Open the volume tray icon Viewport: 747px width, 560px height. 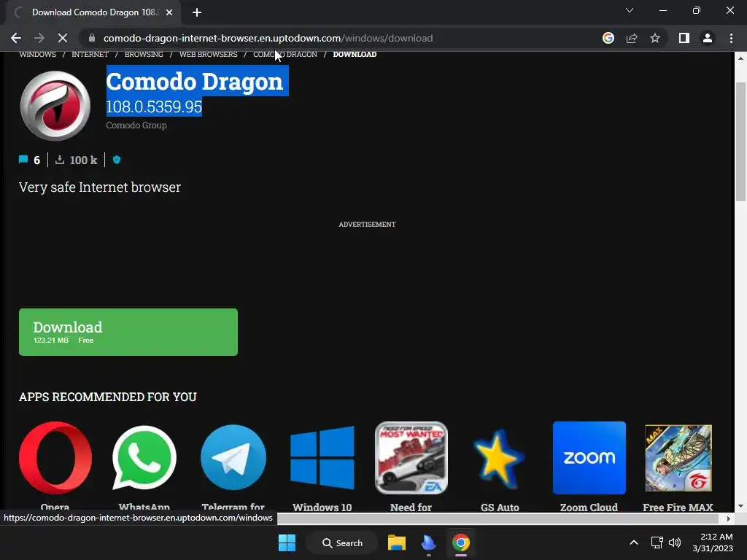pos(675,542)
